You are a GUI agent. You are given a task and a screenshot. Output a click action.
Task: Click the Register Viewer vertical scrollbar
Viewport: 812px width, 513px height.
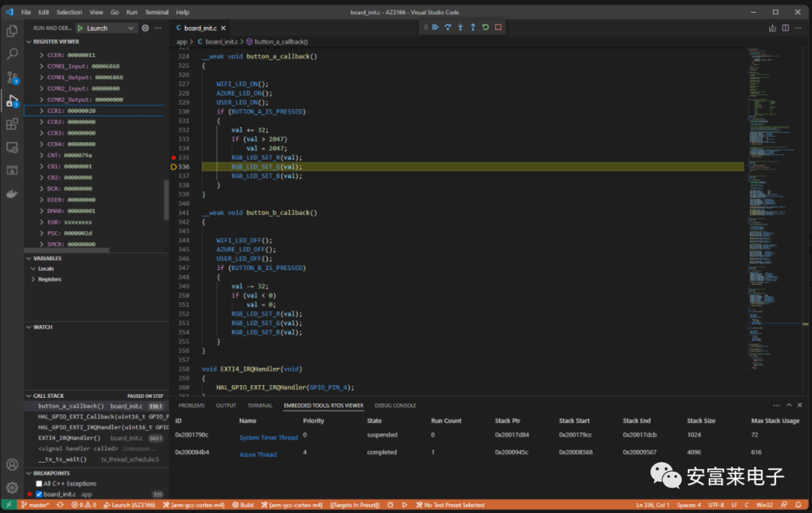[166, 200]
